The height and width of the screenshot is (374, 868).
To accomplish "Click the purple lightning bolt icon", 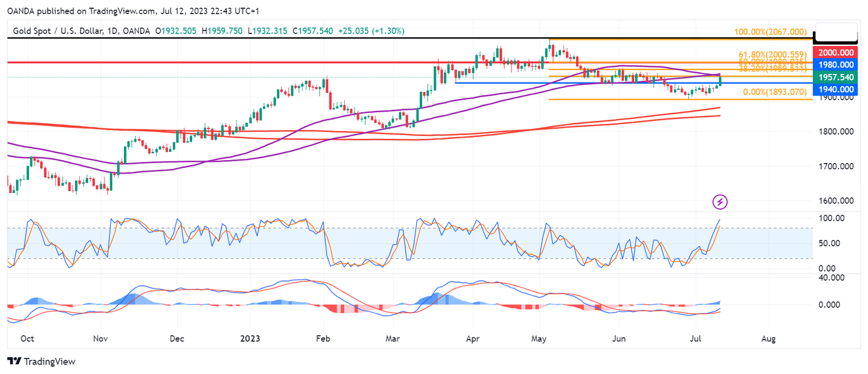I will [720, 202].
